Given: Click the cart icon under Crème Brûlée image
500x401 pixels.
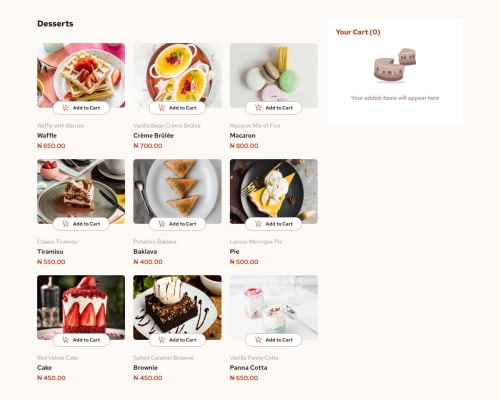Looking at the screenshot, I should (x=162, y=108).
